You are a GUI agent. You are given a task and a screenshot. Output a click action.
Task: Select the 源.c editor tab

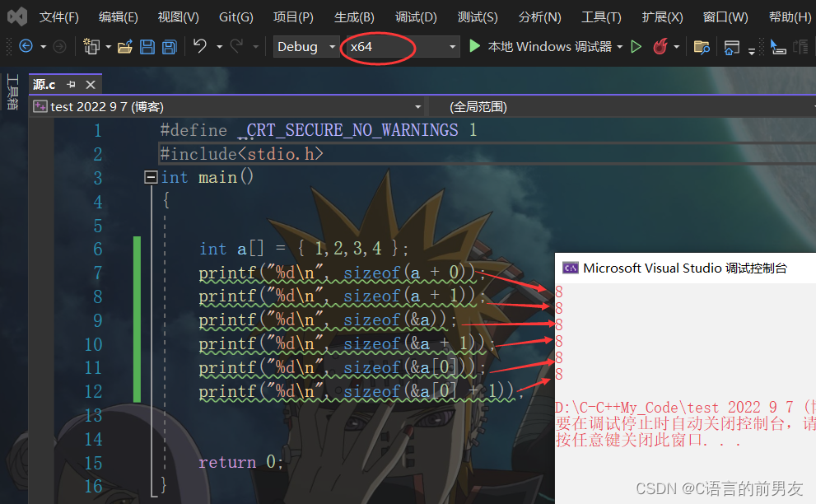click(x=44, y=84)
